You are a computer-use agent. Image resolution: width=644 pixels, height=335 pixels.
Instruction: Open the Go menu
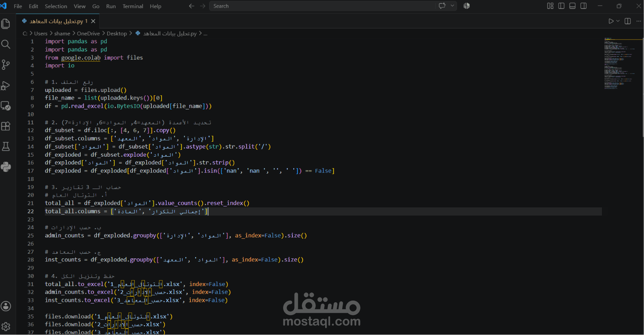(96, 6)
